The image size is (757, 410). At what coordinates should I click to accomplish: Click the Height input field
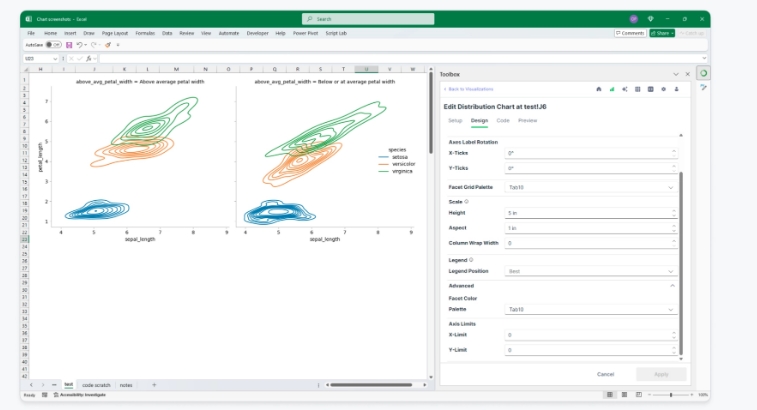pyautogui.click(x=590, y=213)
